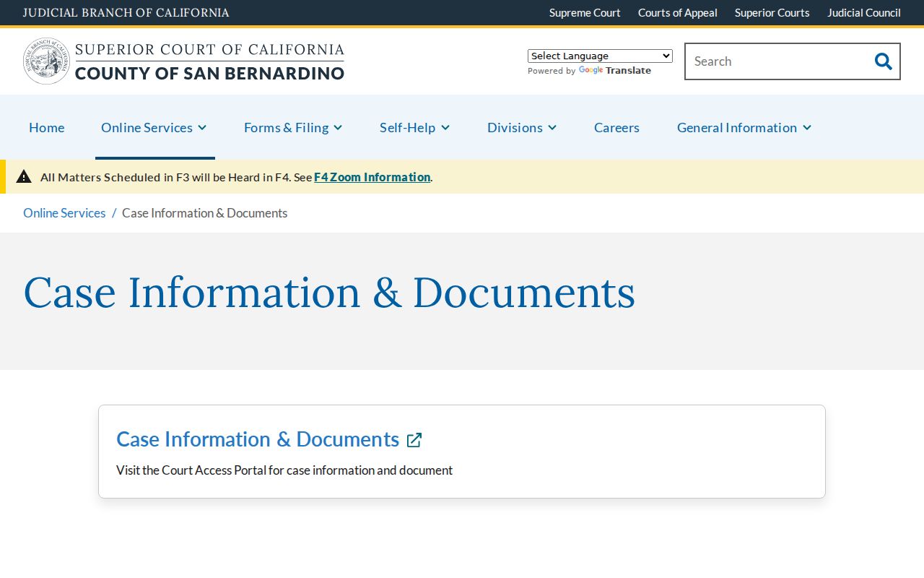Expand the Divisions menu

coord(522,127)
